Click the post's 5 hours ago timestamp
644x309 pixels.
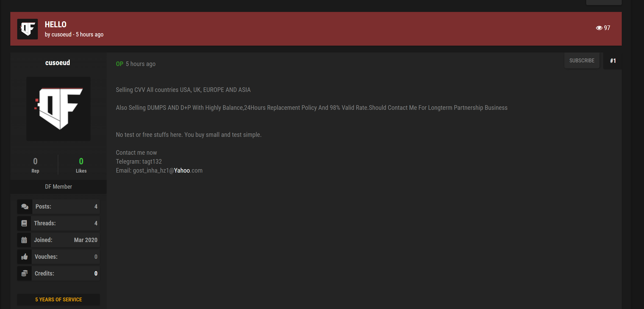[141, 64]
